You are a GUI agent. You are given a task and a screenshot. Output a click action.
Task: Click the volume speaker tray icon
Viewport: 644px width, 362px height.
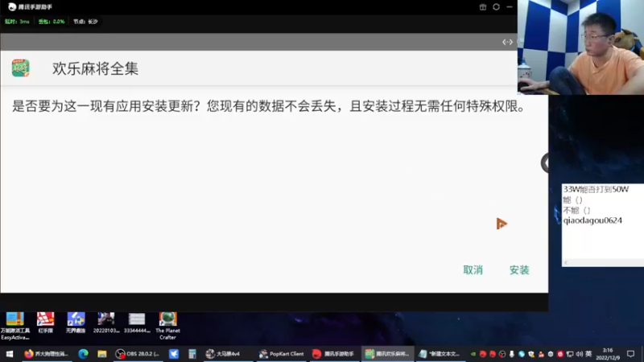click(580, 354)
